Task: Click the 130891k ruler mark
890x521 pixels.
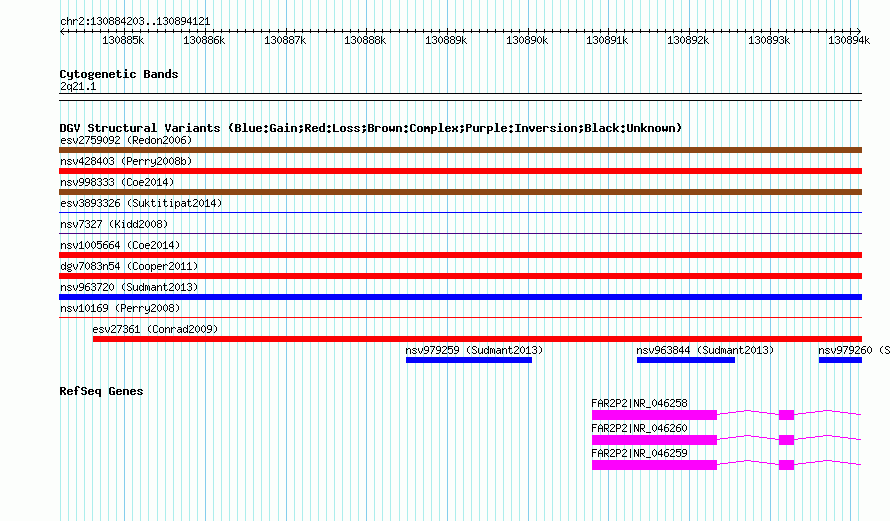Action: point(607,40)
